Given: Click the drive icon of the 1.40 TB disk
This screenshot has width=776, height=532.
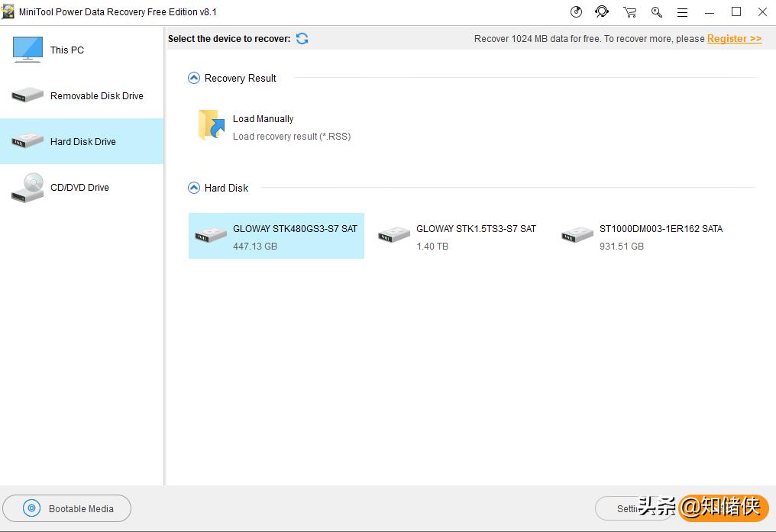Looking at the screenshot, I should pyautogui.click(x=394, y=235).
